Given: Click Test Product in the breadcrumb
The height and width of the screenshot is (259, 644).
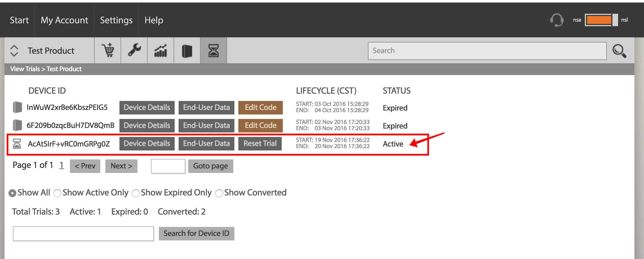Looking at the screenshot, I should pos(64,69).
